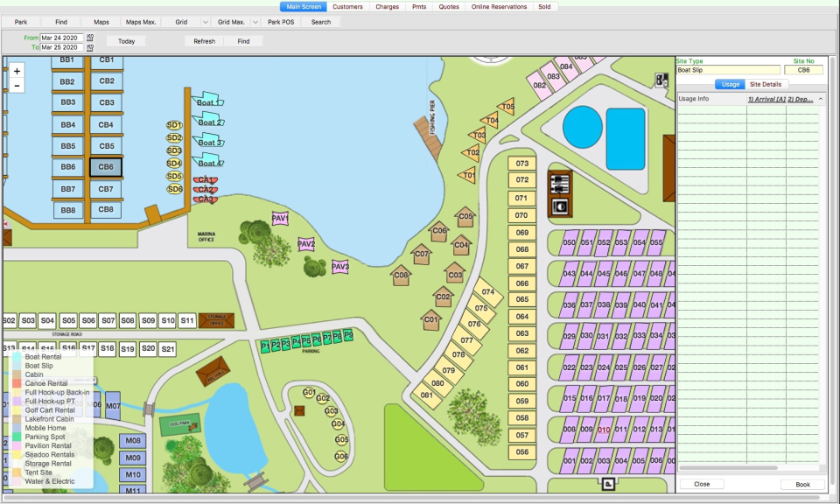Zoom in on the map with the plus control

pyautogui.click(x=17, y=69)
